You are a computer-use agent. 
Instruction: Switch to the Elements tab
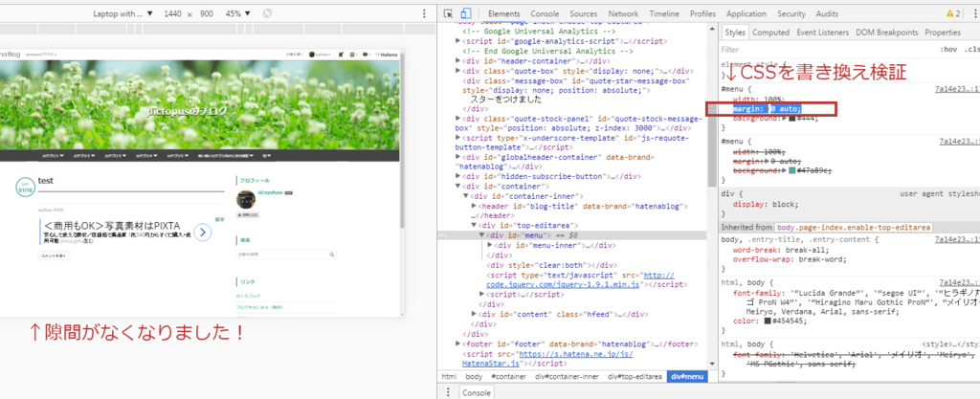[503, 13]
